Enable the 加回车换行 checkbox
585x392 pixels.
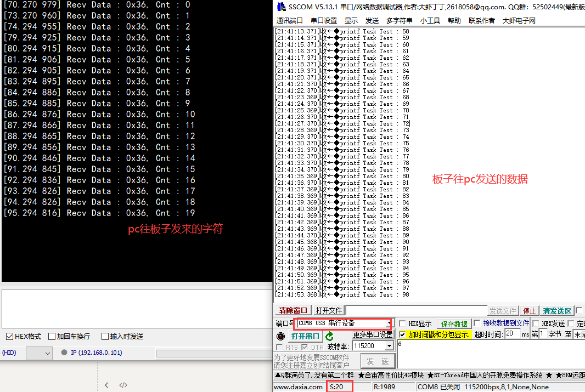point(52,337)
